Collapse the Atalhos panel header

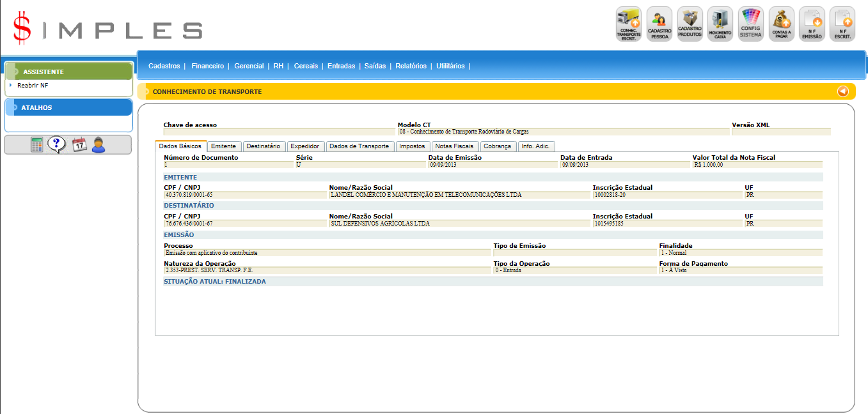tap(68, 107)
